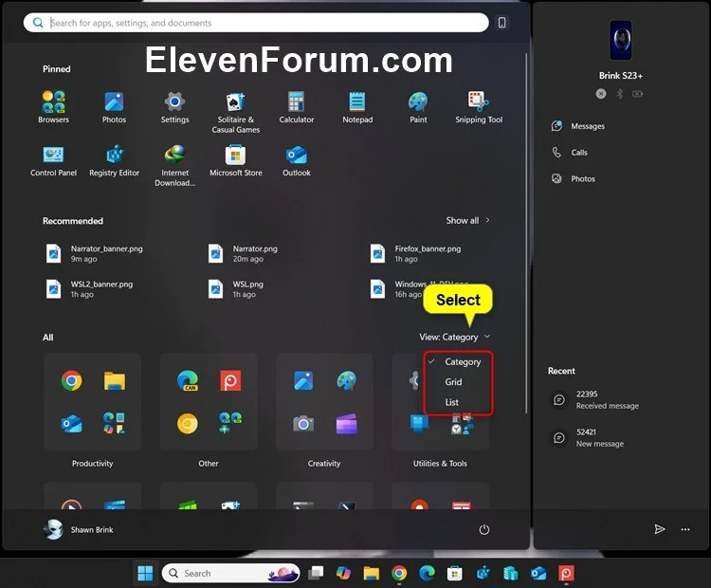The image size is (711, 588).
Task: Click the Start menu search field
Action: point(256,22)
